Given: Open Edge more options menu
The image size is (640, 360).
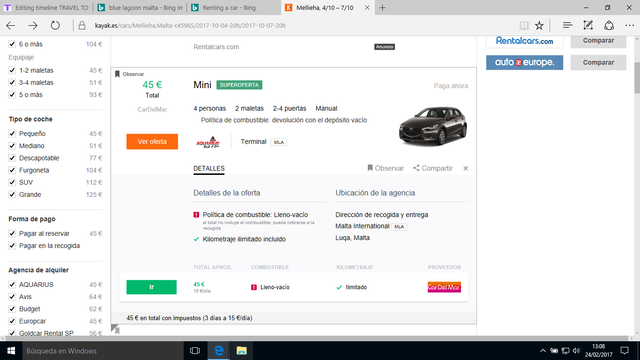Looking at the screenshot, I should coord(629,25).
